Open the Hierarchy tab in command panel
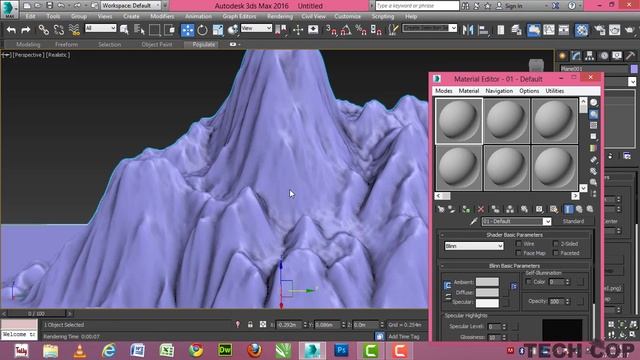 (589, 56)
